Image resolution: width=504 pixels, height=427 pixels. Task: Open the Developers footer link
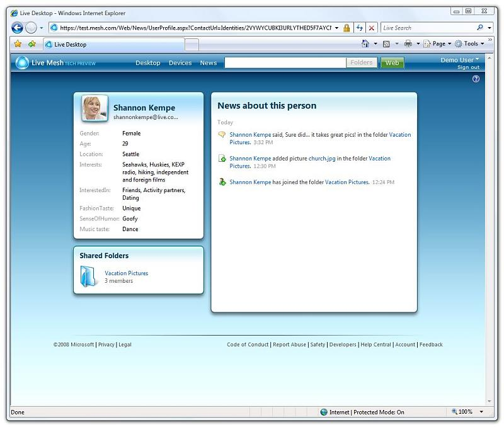tap(343, 344)
